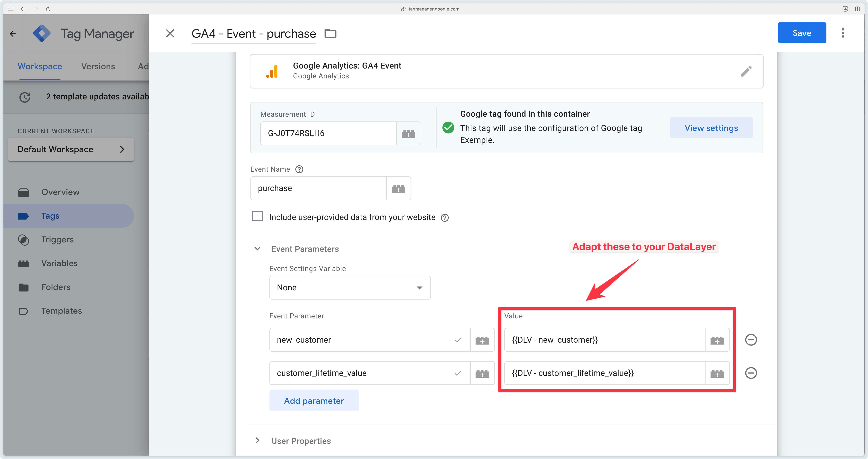868x459 pixels.
Task: Open the three-dot more actions menu
Action: (843, 33)
